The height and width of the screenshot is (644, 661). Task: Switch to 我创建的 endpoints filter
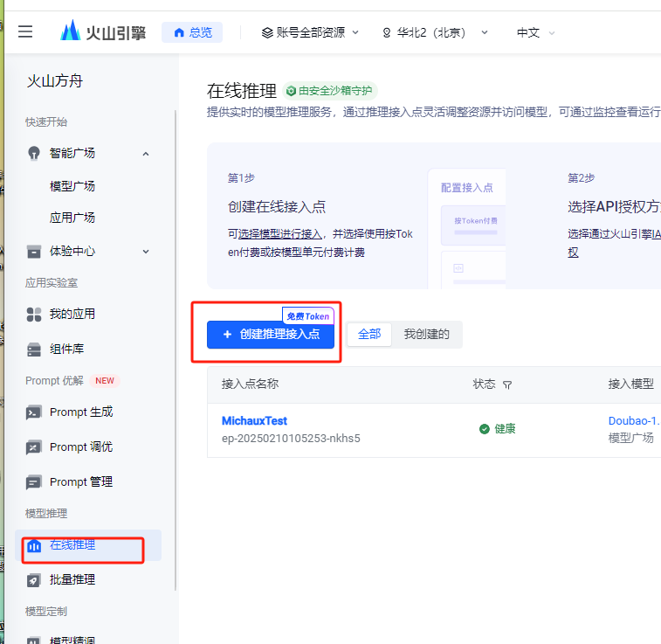pyautogui.click(x=426, y=335)
